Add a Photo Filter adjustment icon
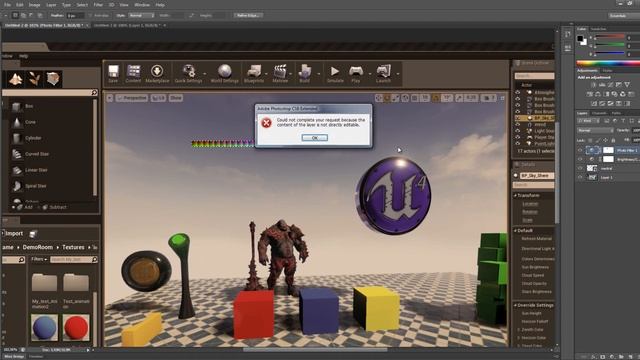This screenshot has width=640, height=360. tap(615, 94)
